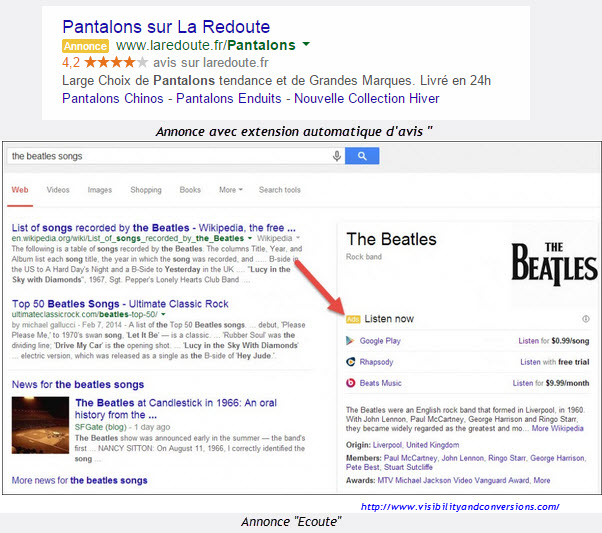Switch to the Videos tab
Image resolution: width=602 pixels, height=533 pixels.
[58, 190]
